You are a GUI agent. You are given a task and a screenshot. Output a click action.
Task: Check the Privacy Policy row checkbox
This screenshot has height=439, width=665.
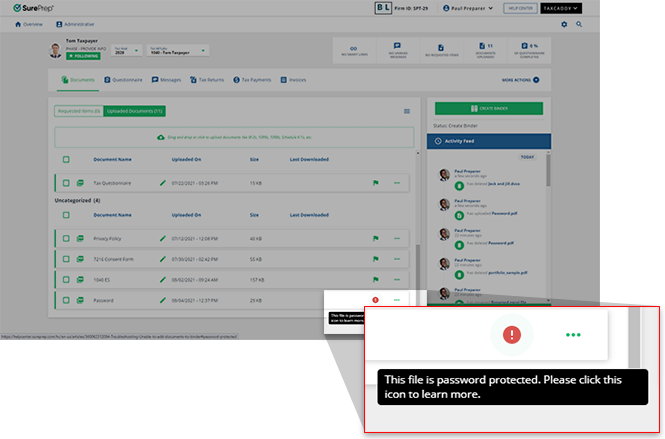click(x=66, y=238)
